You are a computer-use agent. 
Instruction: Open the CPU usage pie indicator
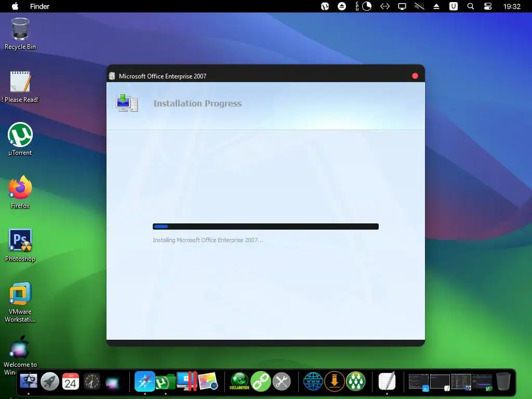(367, 6)
